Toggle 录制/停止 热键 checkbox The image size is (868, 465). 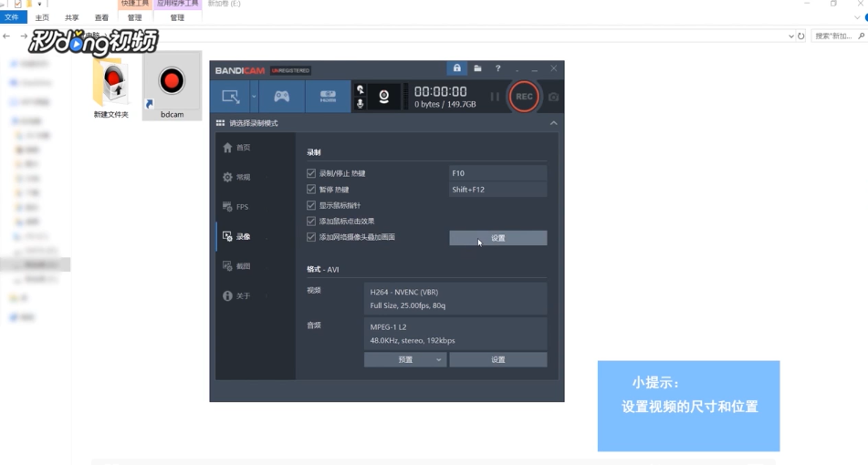click(311, 173)
